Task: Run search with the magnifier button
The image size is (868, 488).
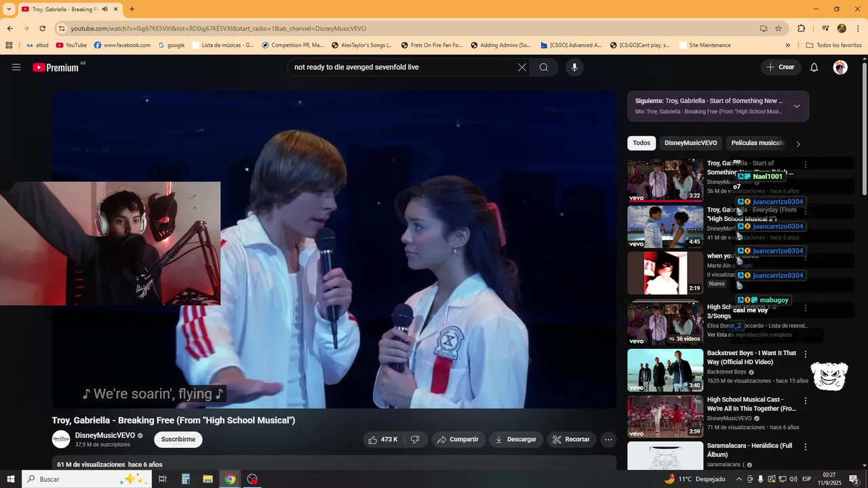Action: tap(544, 67)
